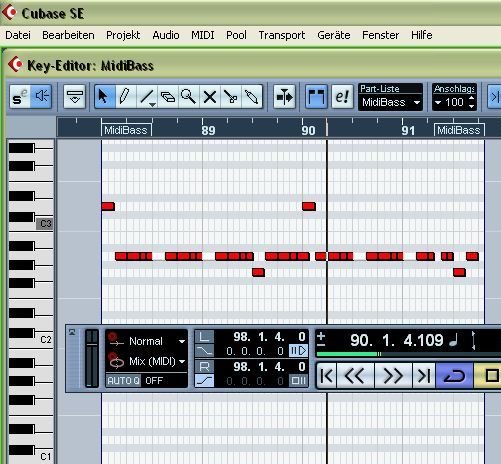Go to previous marker transport button
This screenshot has width=501, height=464.
[326, 376]
